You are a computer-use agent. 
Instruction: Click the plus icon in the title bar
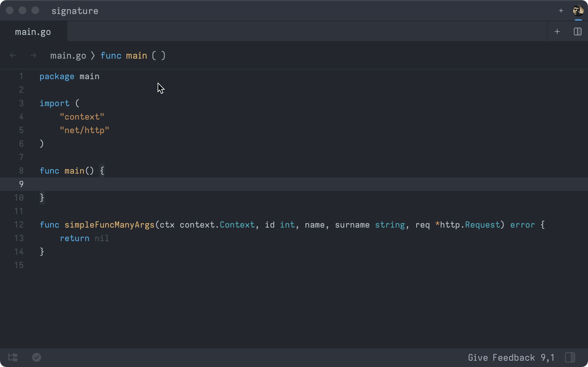coord(561,11)
